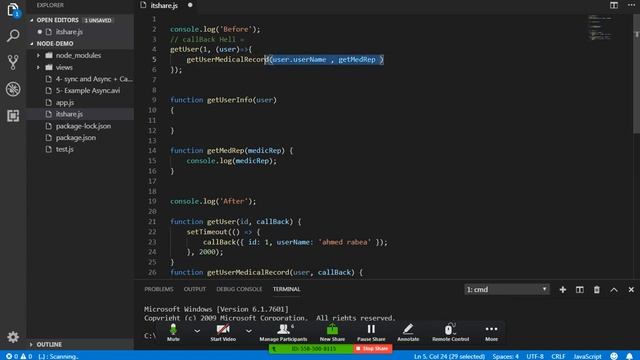Click Stop Share button
The width and height of the screenshot is (640, 360).
coord(372,349)
